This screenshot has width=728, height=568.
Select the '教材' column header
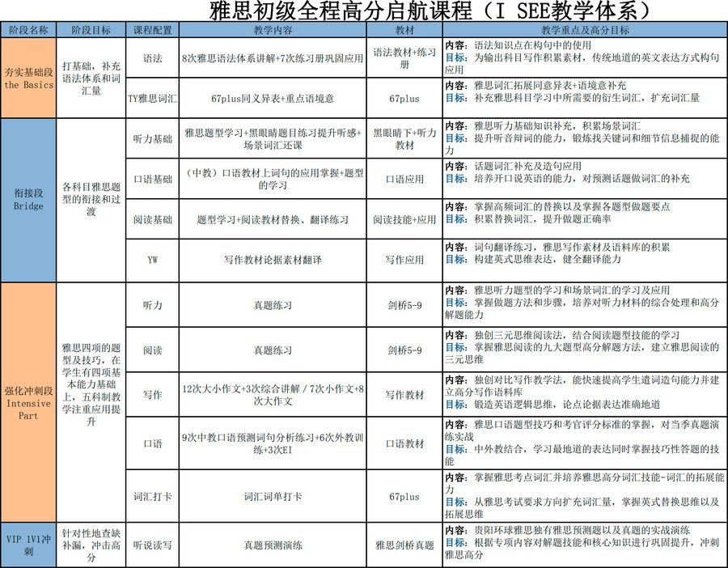click(x=404, y=30)
